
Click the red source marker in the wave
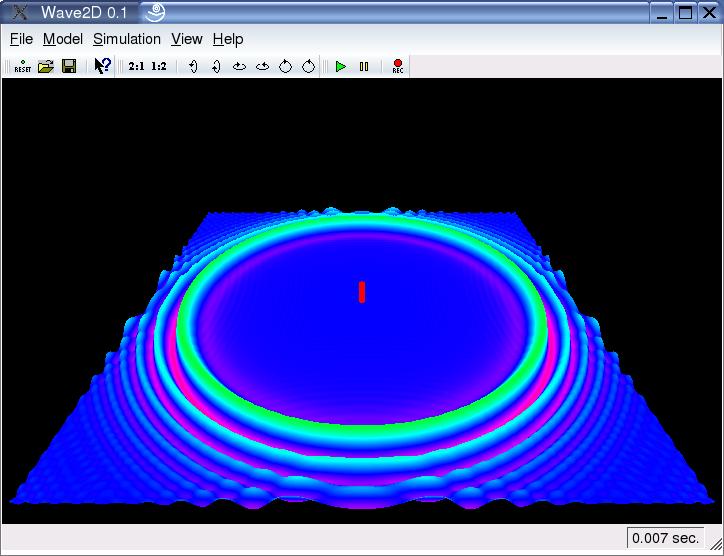[362, 291]
